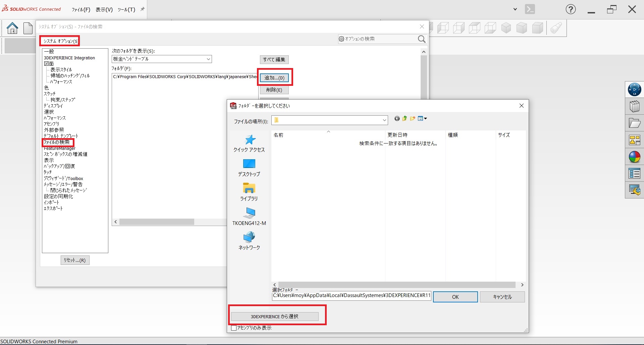Image resolution: width=644 pixels, height=345 pixels.
Task: Click the stepped shaft part icon in toolbar
Action: (556, 28)
